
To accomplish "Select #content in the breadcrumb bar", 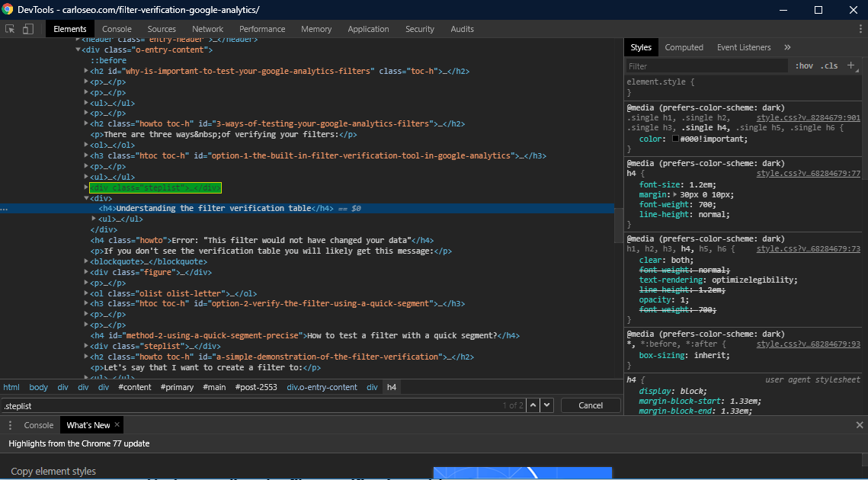I will 135,387.
